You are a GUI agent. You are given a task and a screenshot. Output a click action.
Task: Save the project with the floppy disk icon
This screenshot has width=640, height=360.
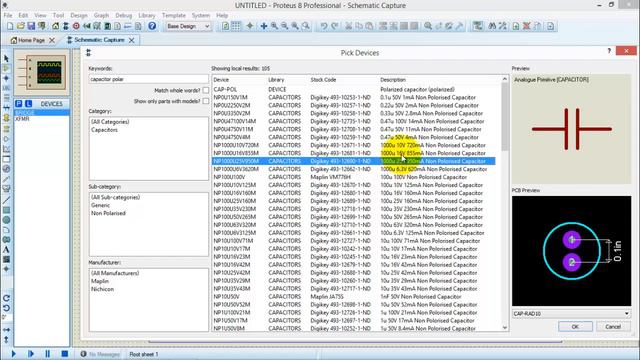point(31,26)
